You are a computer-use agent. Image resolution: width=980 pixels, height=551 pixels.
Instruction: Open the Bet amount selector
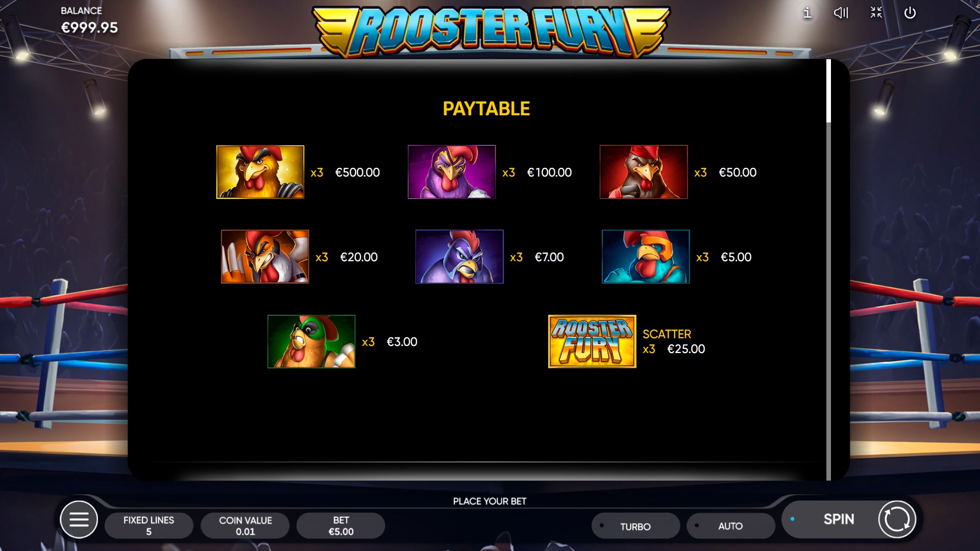(341, 525)
